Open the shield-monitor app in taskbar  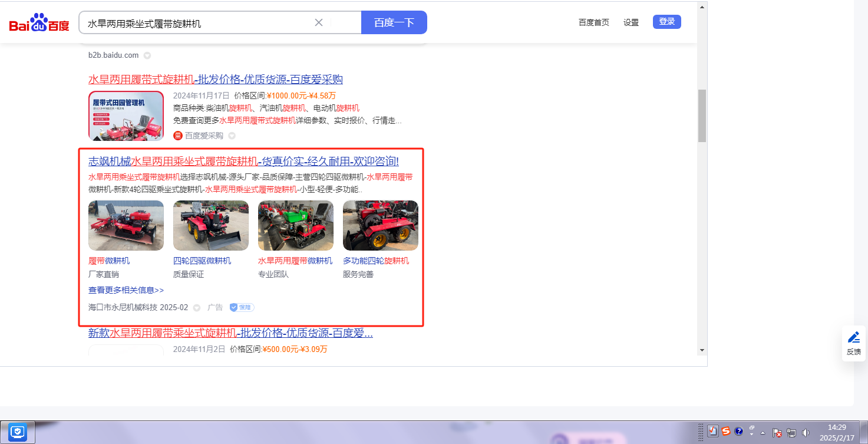pyautogui.click(x=18, y=432)
